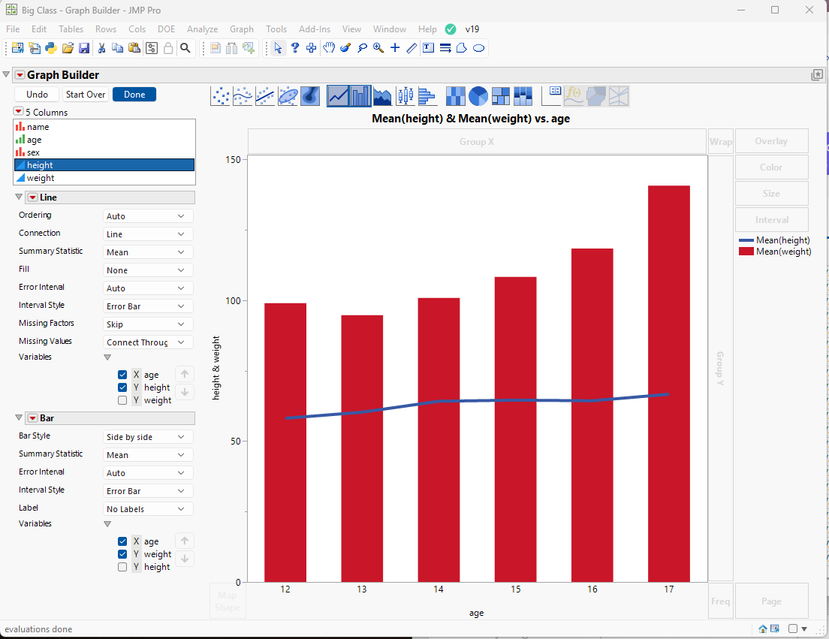
Task: Activate the Magnifier zoom tool
Action: (x=378, y=48)
